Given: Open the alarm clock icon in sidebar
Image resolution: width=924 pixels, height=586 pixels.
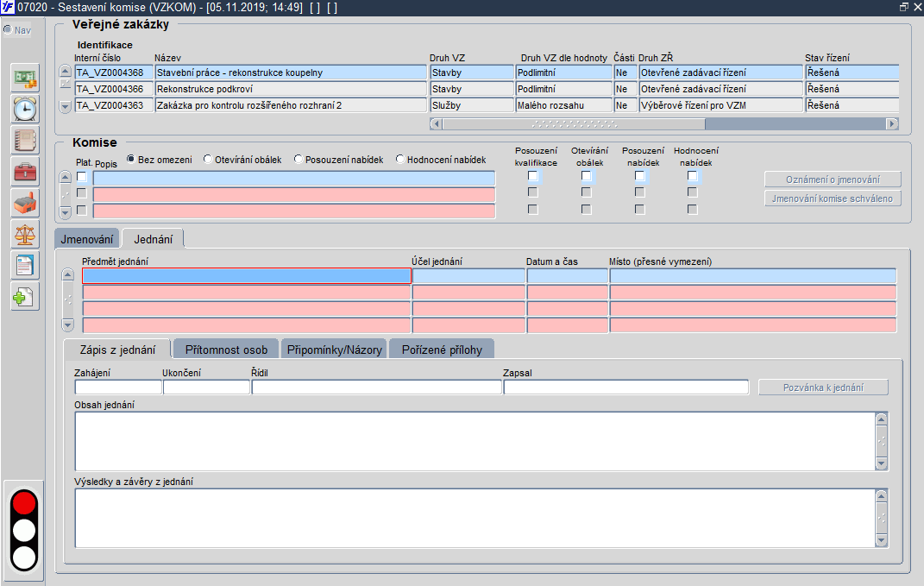Looking at the screenshot, I should (25, 109).
